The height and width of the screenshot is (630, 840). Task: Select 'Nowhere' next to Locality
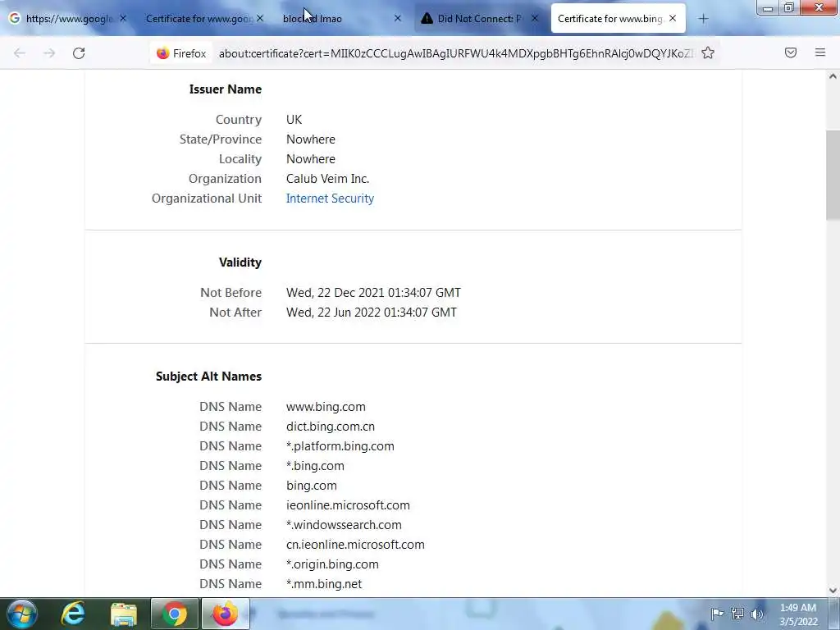311,159
